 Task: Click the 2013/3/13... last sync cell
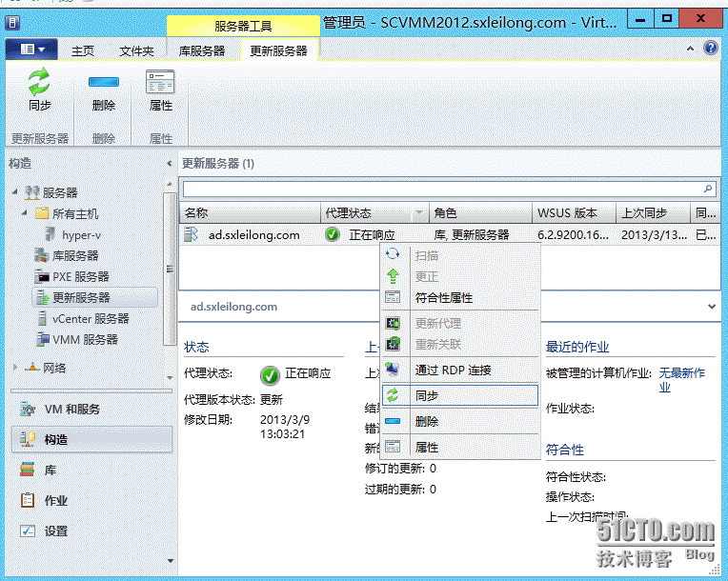coord(654,234)
